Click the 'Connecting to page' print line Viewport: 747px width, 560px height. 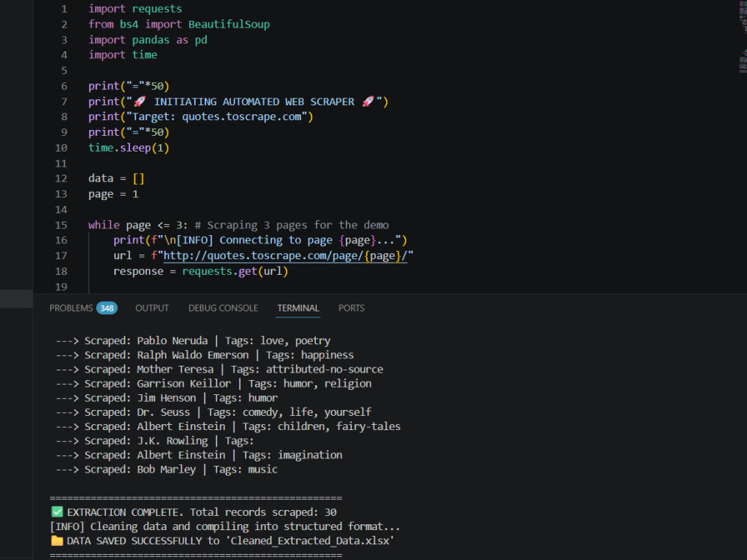pos(260,240)
